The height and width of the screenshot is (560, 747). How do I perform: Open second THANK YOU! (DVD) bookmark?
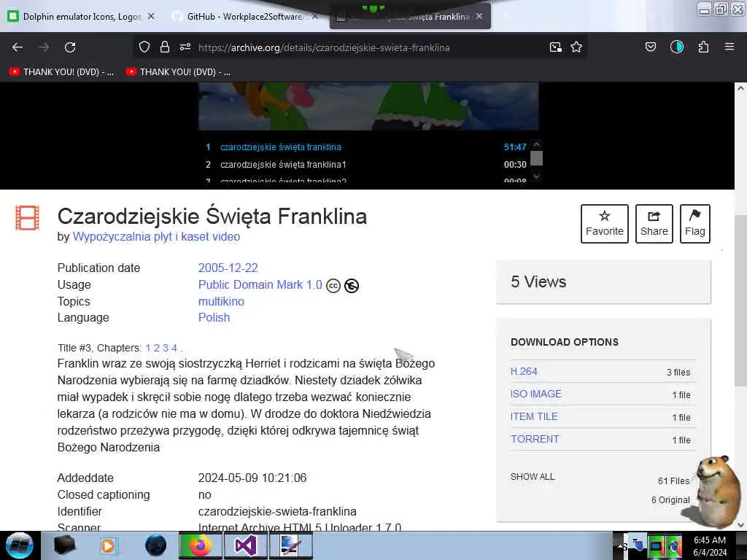click(x=178, y=72)
